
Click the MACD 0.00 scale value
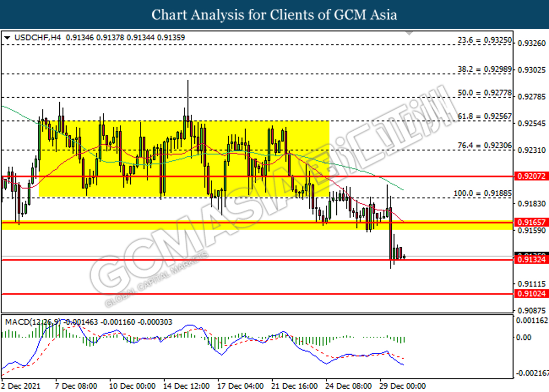[x=523, y=337]
